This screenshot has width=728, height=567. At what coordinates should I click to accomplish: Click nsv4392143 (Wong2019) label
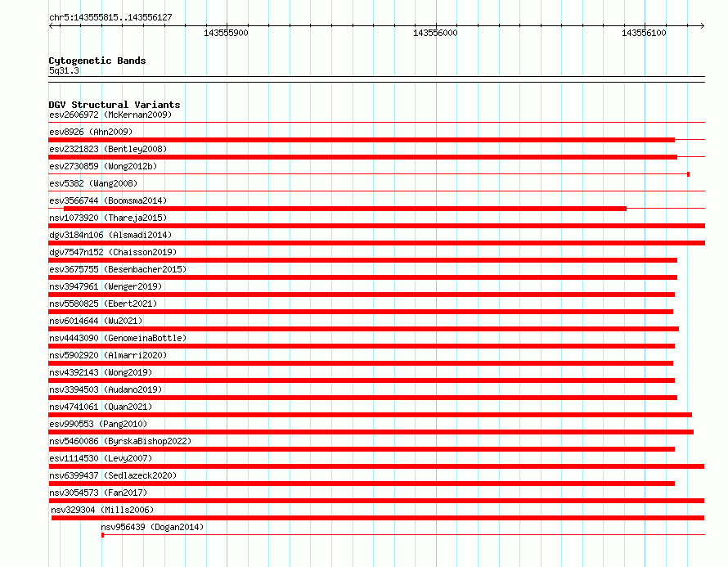tap(101, 372)
